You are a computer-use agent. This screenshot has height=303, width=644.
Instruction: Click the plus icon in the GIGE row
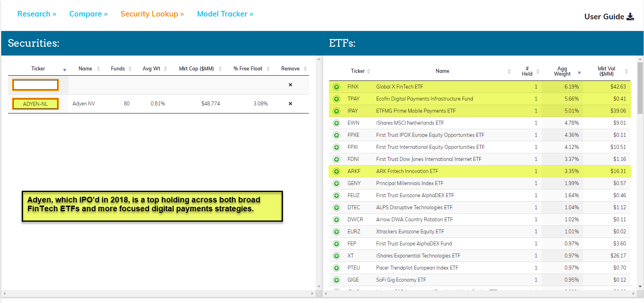[x=337, y=280]
